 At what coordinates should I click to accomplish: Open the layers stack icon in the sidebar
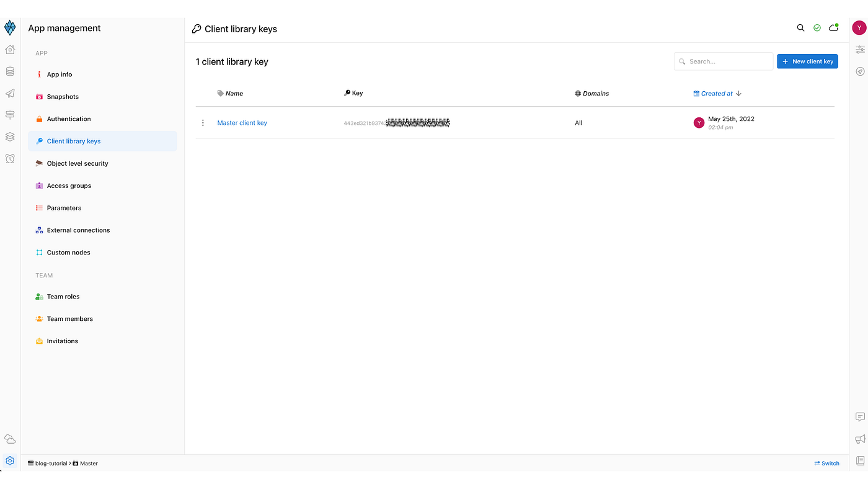point(9,136)
